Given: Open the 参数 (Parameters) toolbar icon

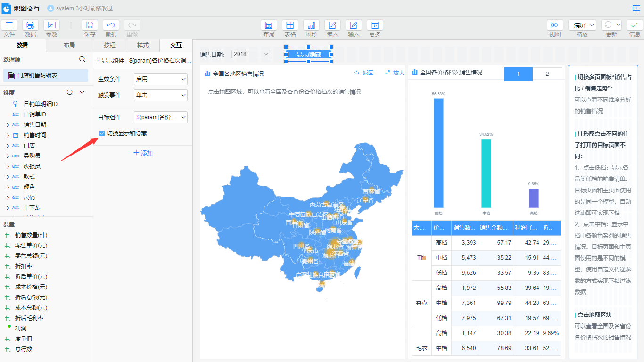Looking at the screenshot, I should 51,25.
